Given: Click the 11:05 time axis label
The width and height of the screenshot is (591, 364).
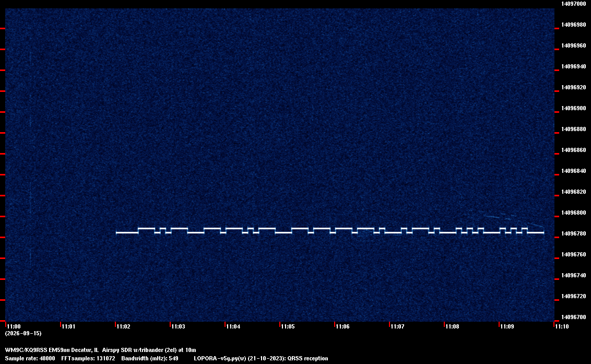Looking at the screenshot, I should tap(288, 326).
